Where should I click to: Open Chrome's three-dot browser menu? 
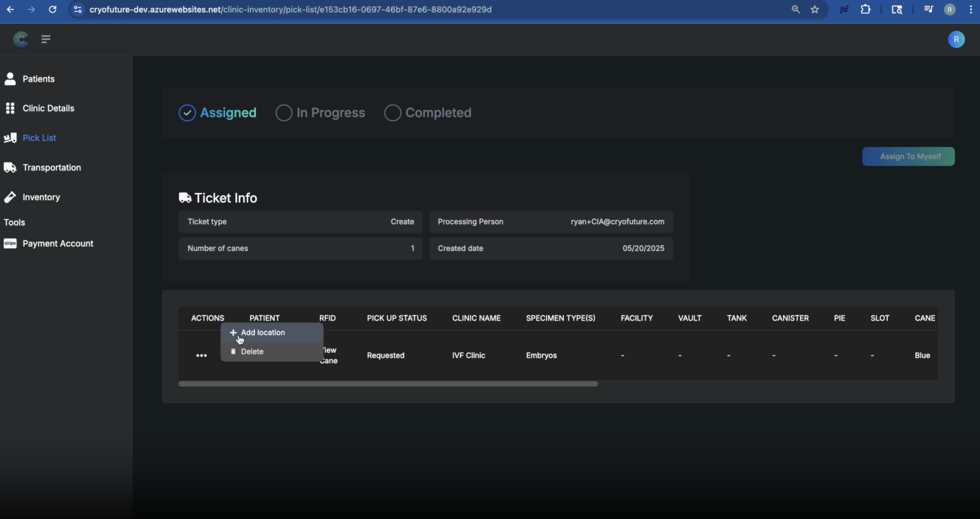pyautogui.click(x=971, y=9)
